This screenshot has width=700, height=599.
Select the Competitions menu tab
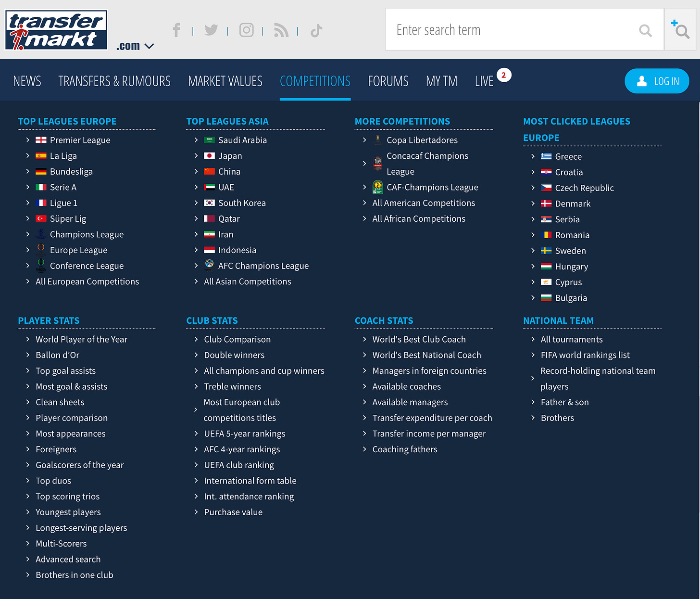315,81
